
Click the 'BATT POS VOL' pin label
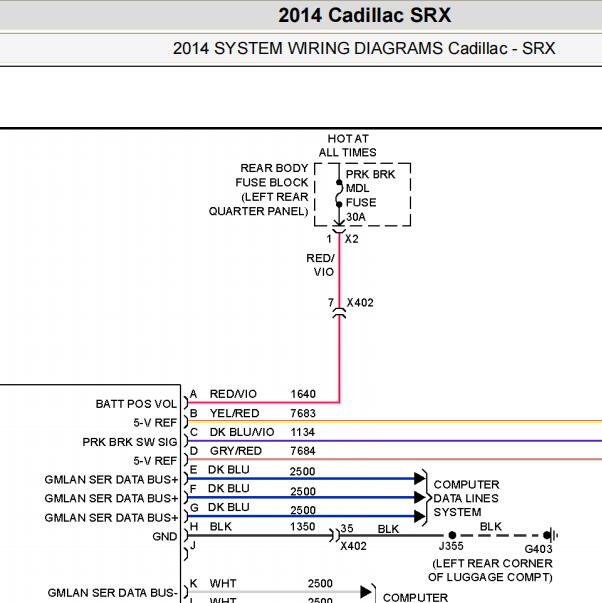(x=136, y=404)
